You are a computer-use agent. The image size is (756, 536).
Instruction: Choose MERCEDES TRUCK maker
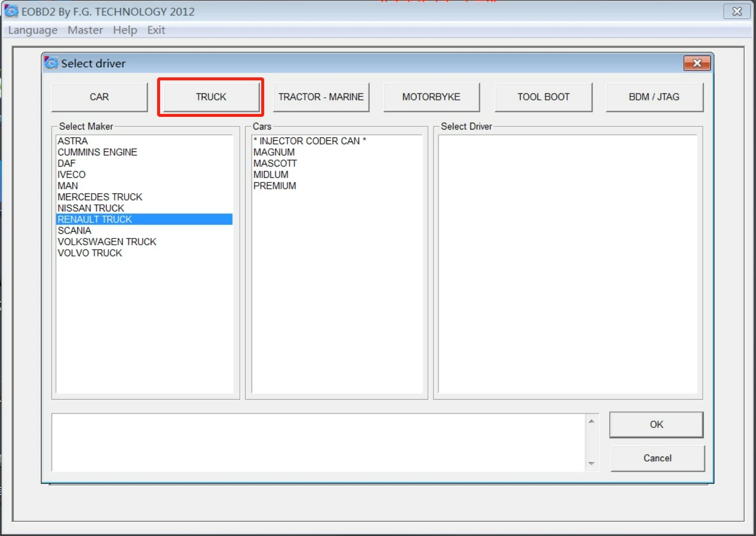click(144, 197)
